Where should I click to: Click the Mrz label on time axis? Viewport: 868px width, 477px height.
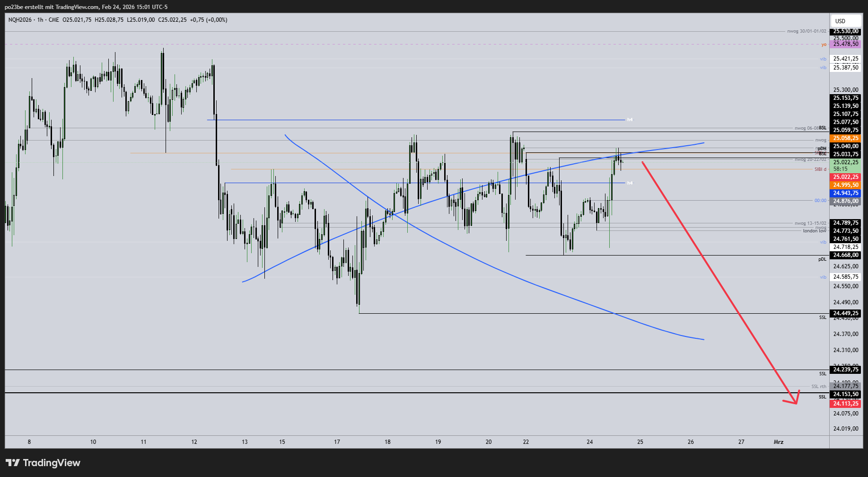(779, 442)
